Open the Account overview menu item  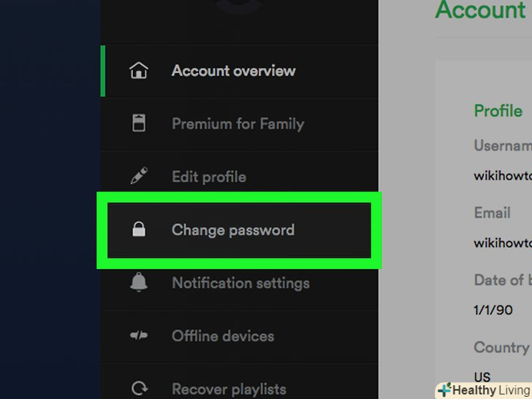pos(233,71)
